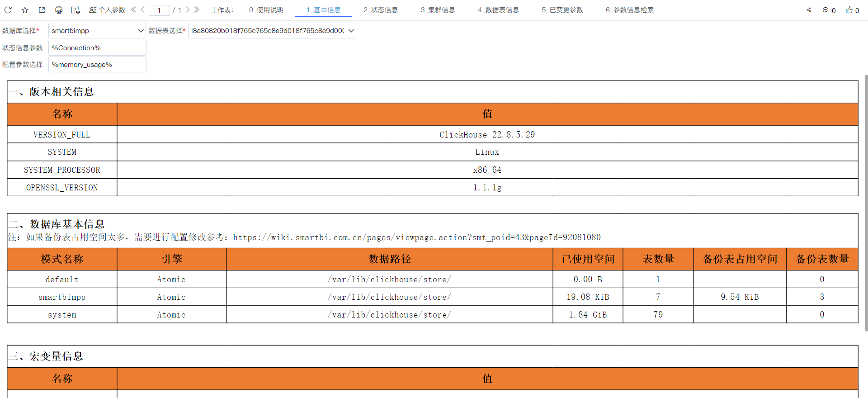
Task: Click the 三、宏变量信息 section title
Action: [x=46, y=356]
